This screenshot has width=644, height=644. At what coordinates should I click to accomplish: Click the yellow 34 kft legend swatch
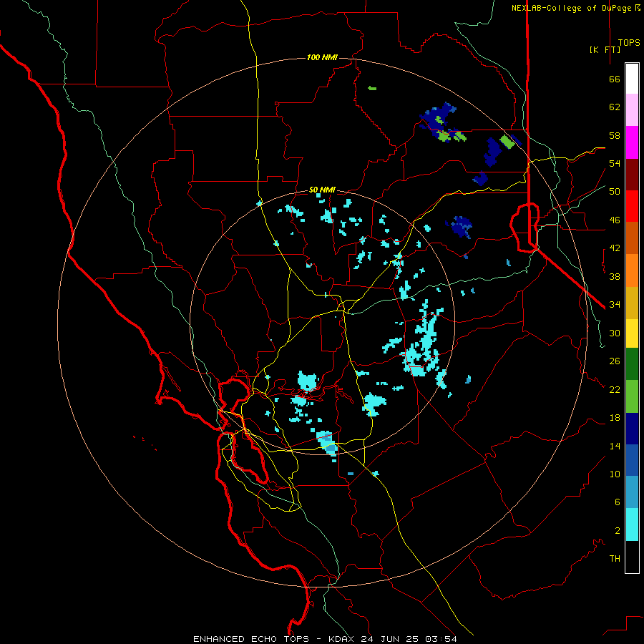pos(632,333)
